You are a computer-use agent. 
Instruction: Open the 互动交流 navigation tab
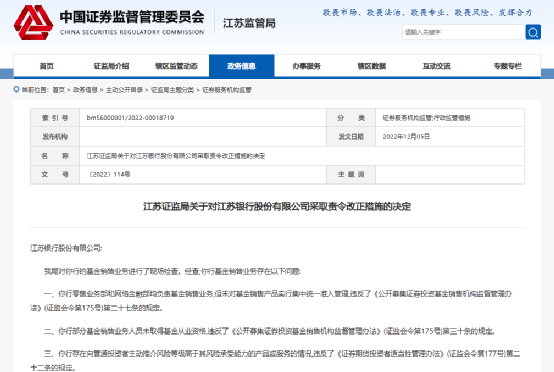(437, 66)
